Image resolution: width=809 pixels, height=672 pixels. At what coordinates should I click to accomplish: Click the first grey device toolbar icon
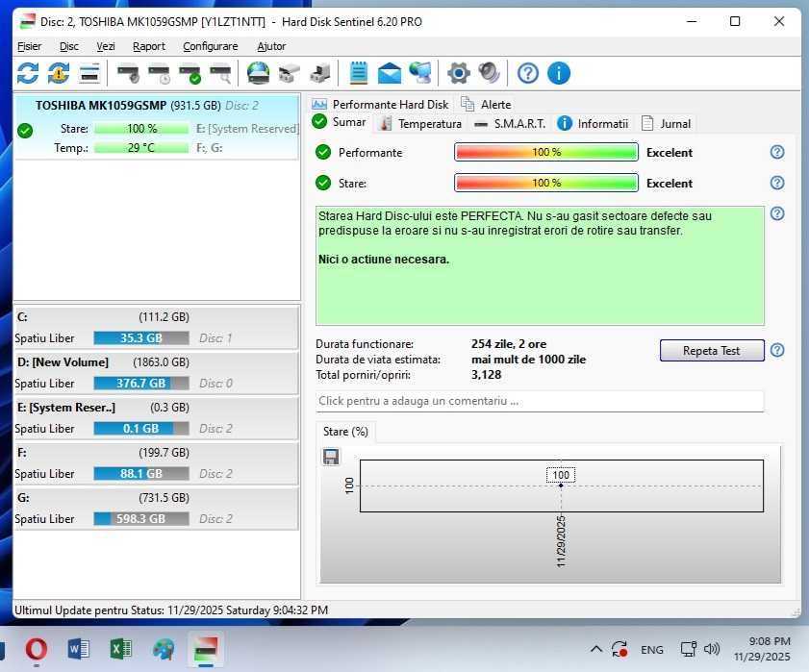point(289,73)
